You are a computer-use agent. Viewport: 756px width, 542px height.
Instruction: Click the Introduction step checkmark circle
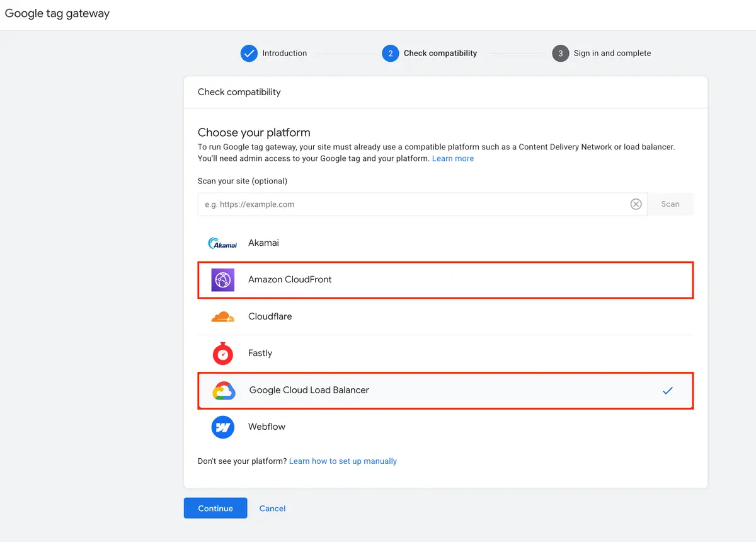click(x=249, y=54)
